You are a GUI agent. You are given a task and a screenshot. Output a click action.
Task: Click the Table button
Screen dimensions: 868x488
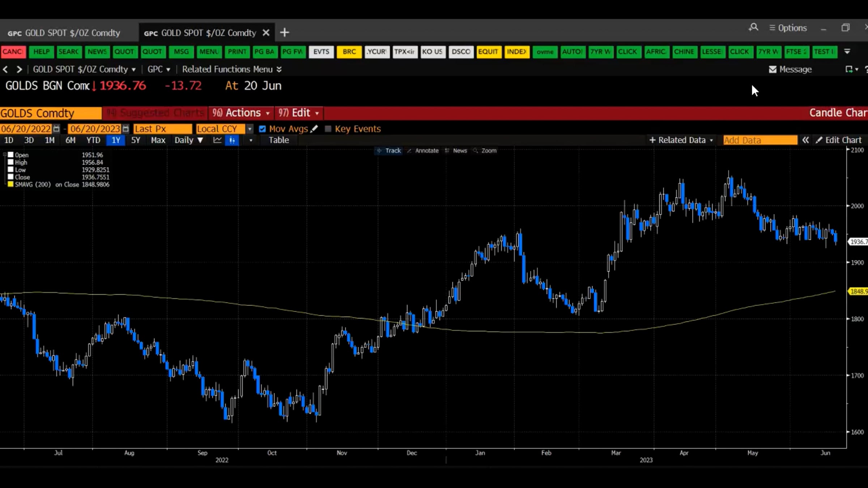[278, 140]
